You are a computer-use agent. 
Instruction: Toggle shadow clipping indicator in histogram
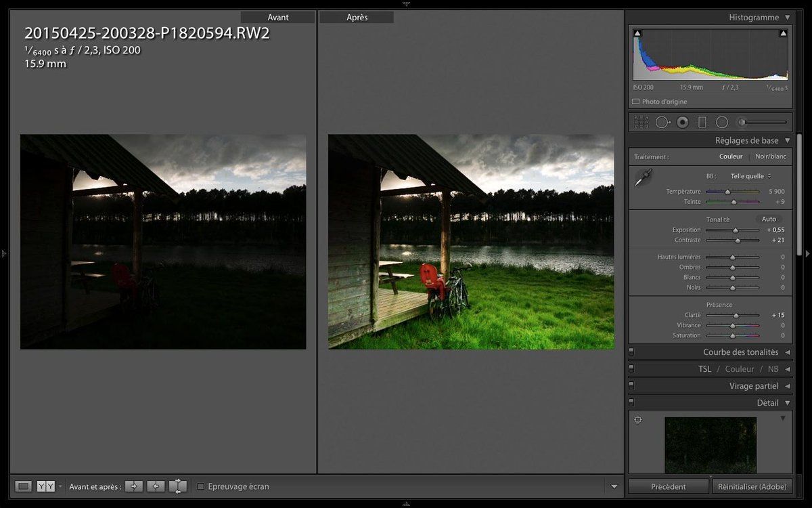point(637,33)
